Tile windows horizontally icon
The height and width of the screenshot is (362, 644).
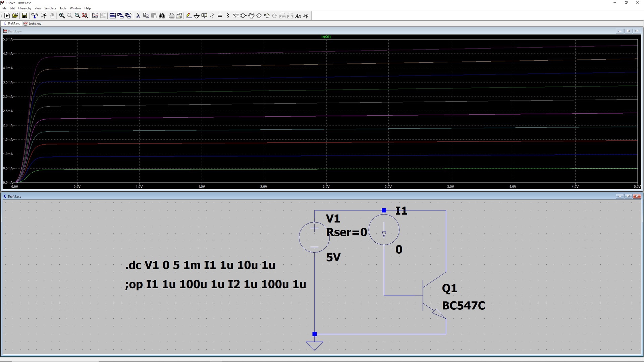tap(113, 16)
